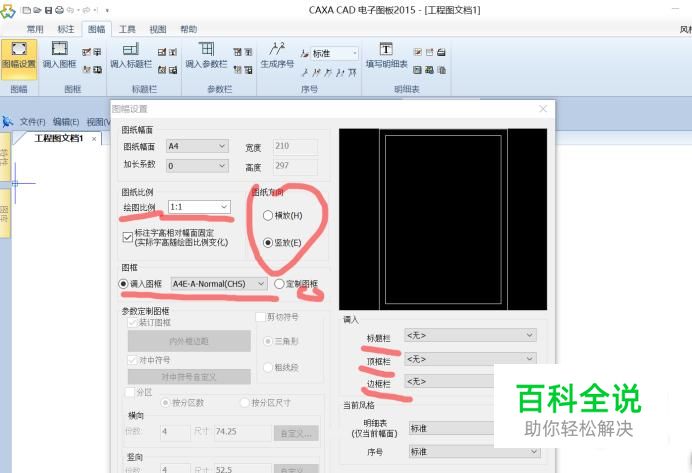Click top-left small icon in 图框 group
The height and width of the screenshot is (473, 692).
86,52
